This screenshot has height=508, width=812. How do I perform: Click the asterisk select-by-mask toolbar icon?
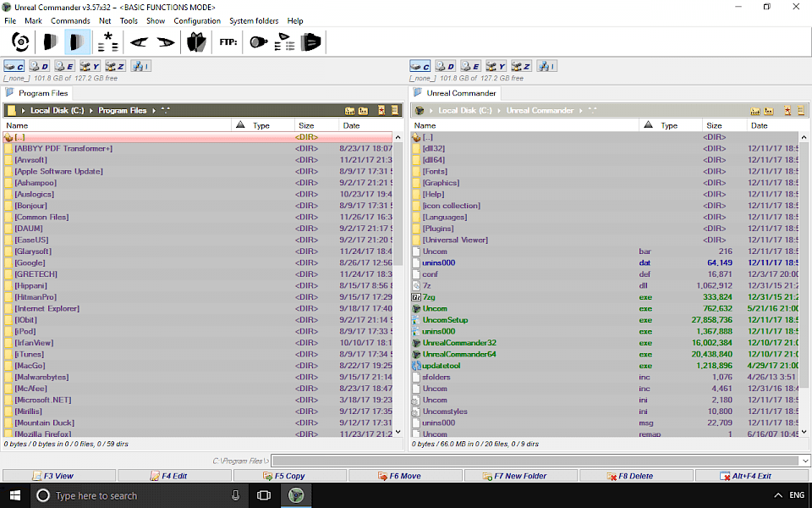click(x=107, y=42)
